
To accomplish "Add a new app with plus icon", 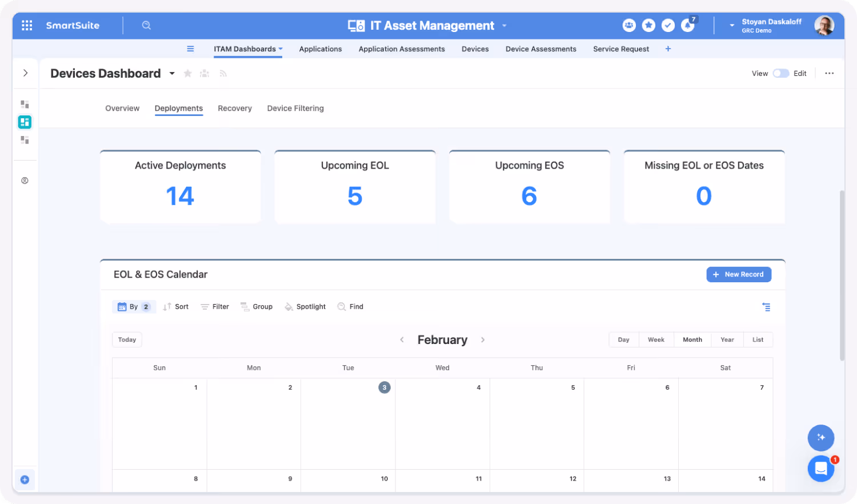I will (x=668, y=49).
